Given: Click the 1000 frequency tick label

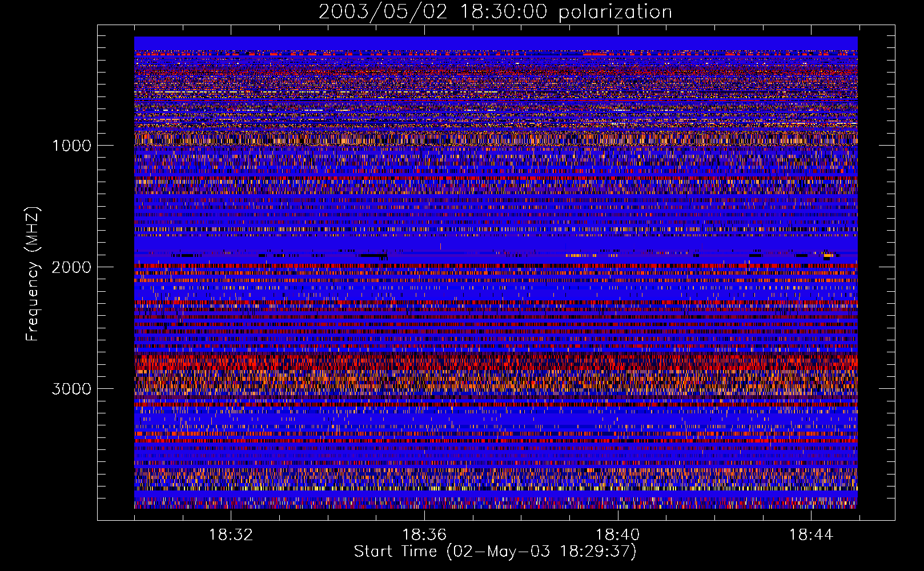Looking at the screenshot, I should [71, 146].
